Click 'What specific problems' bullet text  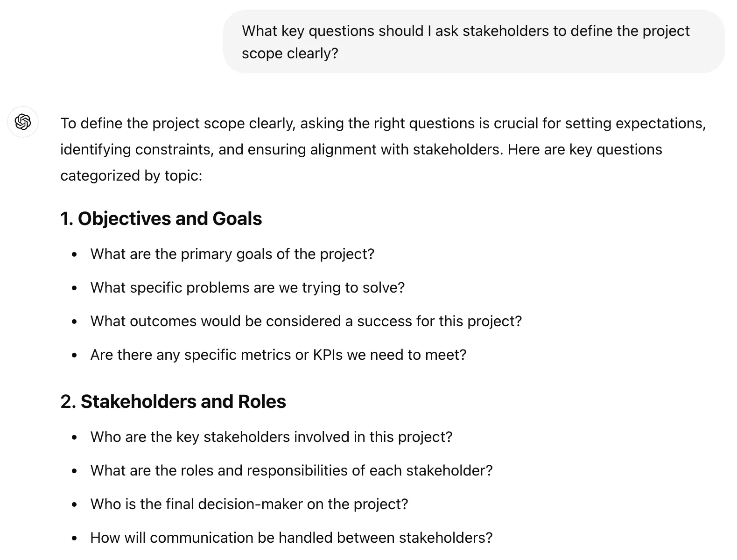(x=247, y=287)
